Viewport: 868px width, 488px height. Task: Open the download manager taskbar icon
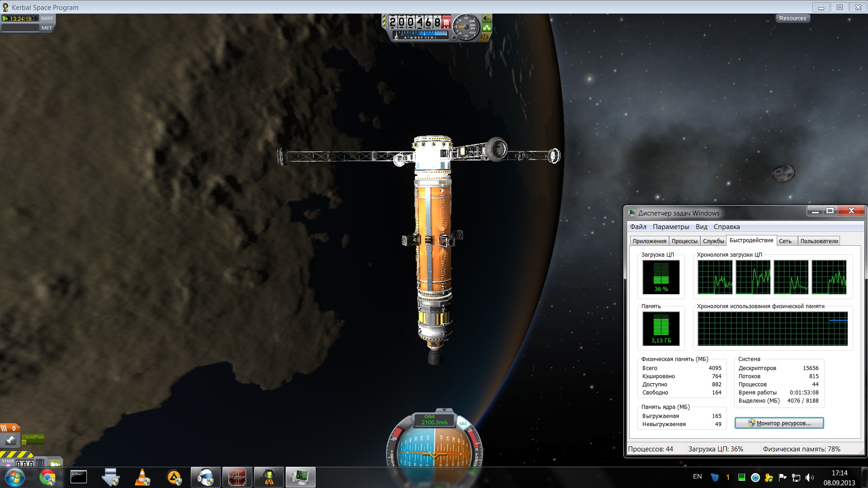[x=111, y=477]
